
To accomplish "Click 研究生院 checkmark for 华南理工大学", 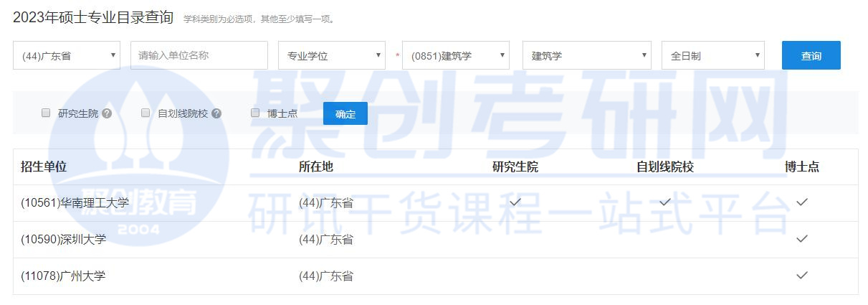I will [x=515, y=202].
